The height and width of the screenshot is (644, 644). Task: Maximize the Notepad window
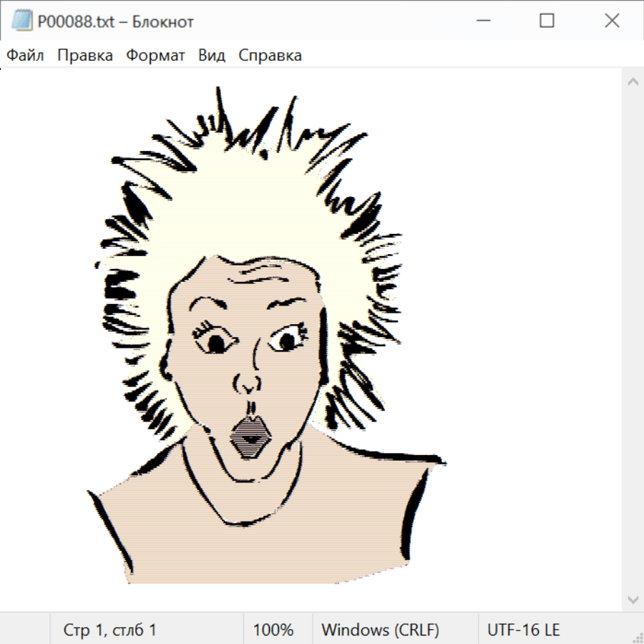pos(547,21)
